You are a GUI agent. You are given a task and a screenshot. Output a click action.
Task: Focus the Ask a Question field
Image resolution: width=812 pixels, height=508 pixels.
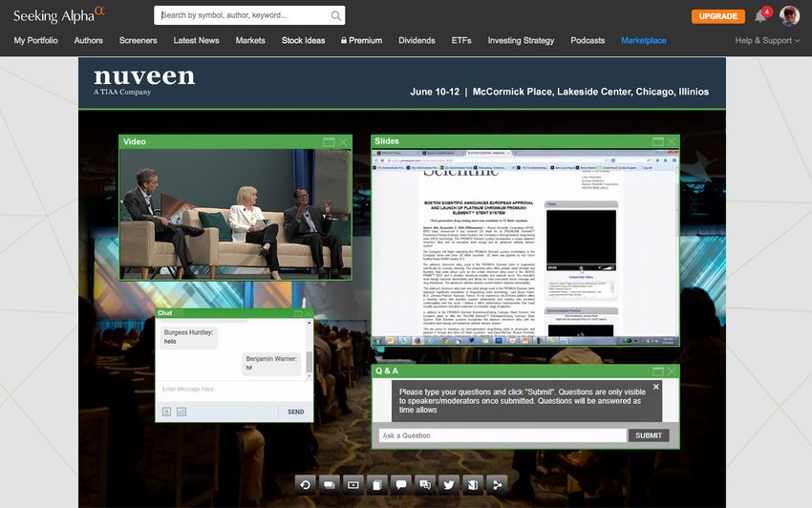[502, 435]
